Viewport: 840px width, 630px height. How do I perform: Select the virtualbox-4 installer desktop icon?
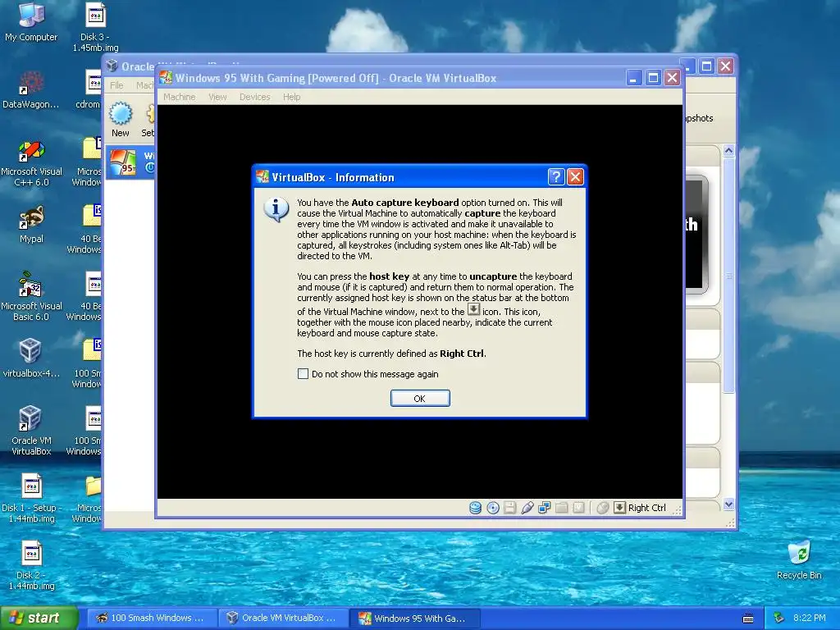point(30,358)
